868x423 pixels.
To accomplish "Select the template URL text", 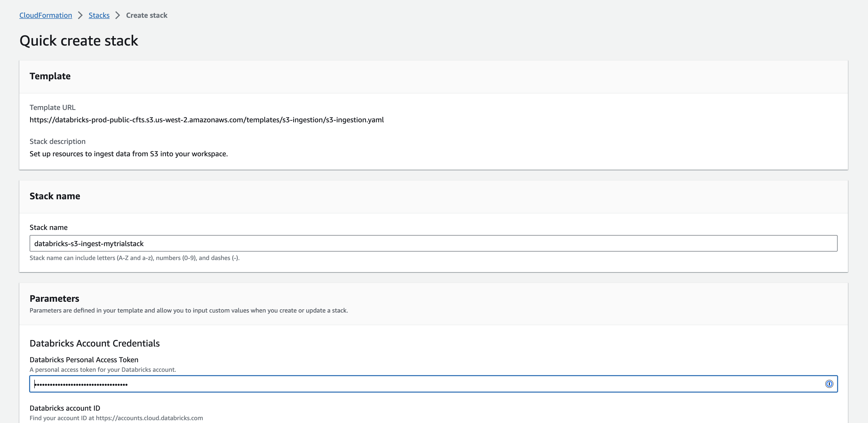I will pyautogui.click(x=207, y=120).
